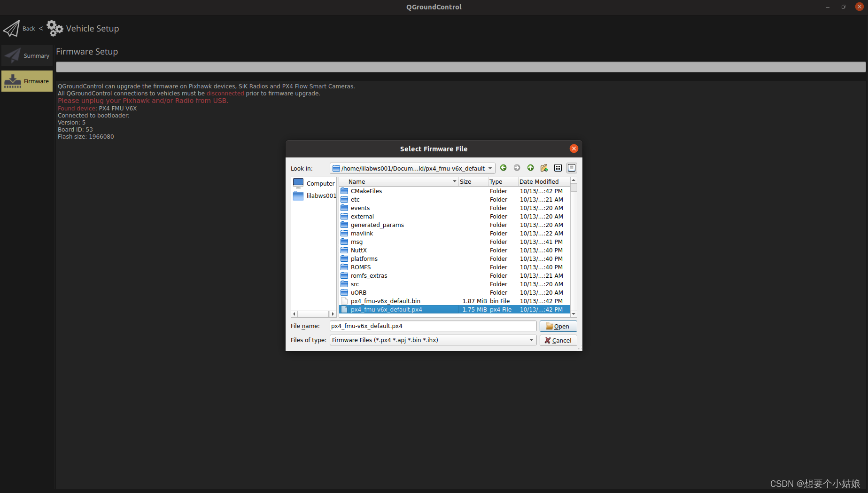Click the Back paper-airplane icon
This screenshot has width=868, height=493.
point(12,28)
